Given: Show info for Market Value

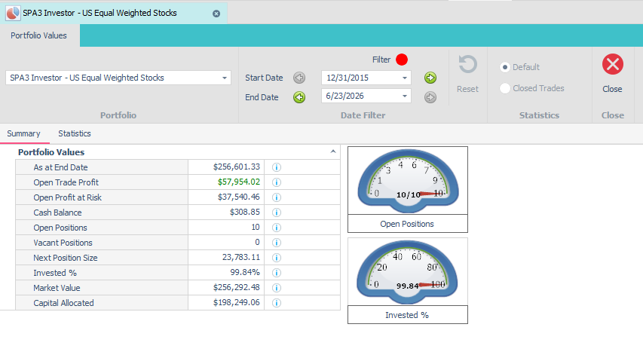Looking at the screenshot, I should (x=277, y=288).
